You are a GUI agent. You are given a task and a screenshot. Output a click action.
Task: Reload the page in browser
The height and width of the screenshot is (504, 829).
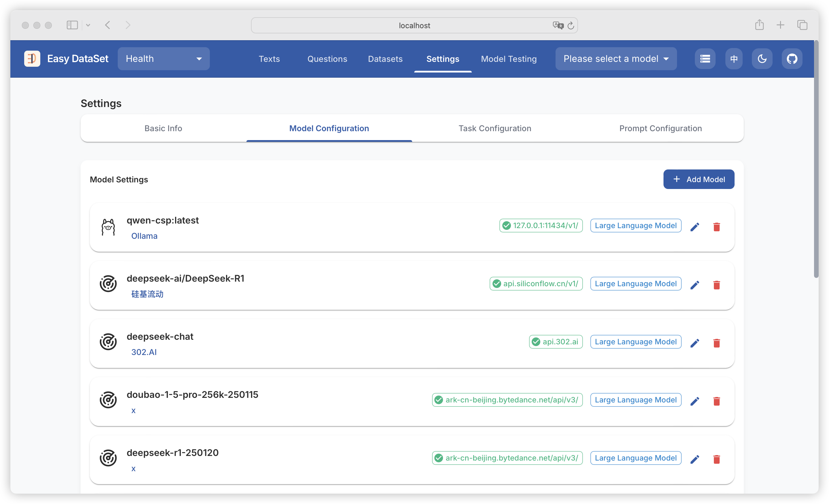[571, 26]
